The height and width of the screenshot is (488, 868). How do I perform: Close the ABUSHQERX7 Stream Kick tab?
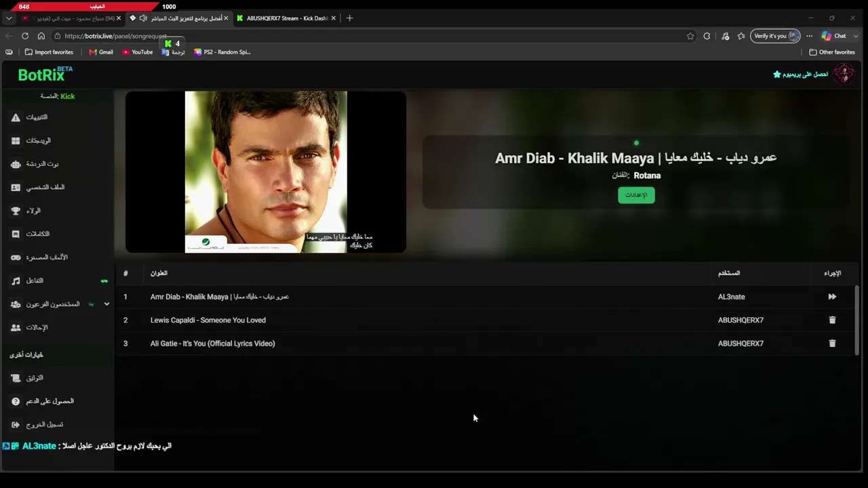(333, 18)
